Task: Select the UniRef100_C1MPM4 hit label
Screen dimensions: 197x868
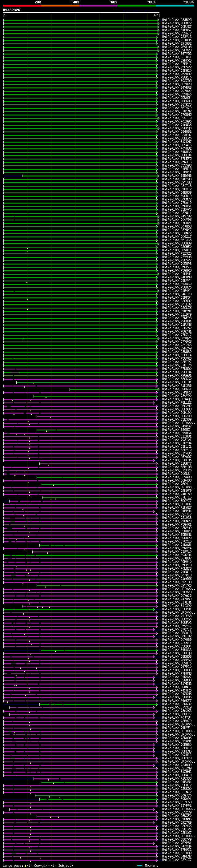Action: click(x=177, y=274)
